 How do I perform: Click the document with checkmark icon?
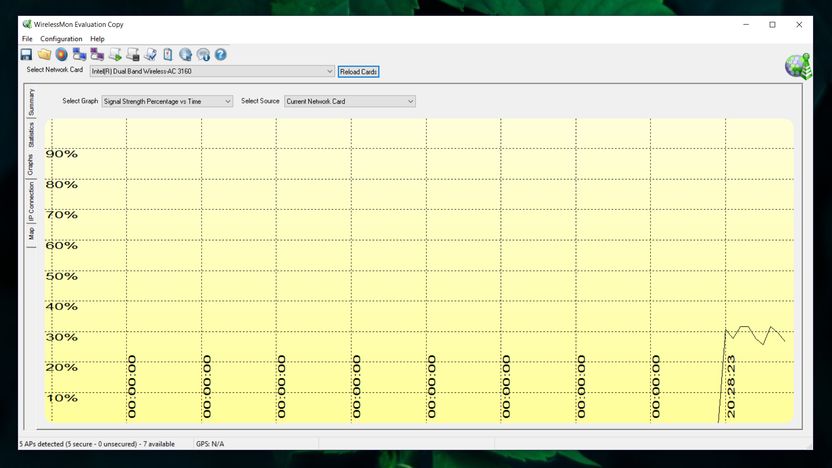click(x=151, y=55)
